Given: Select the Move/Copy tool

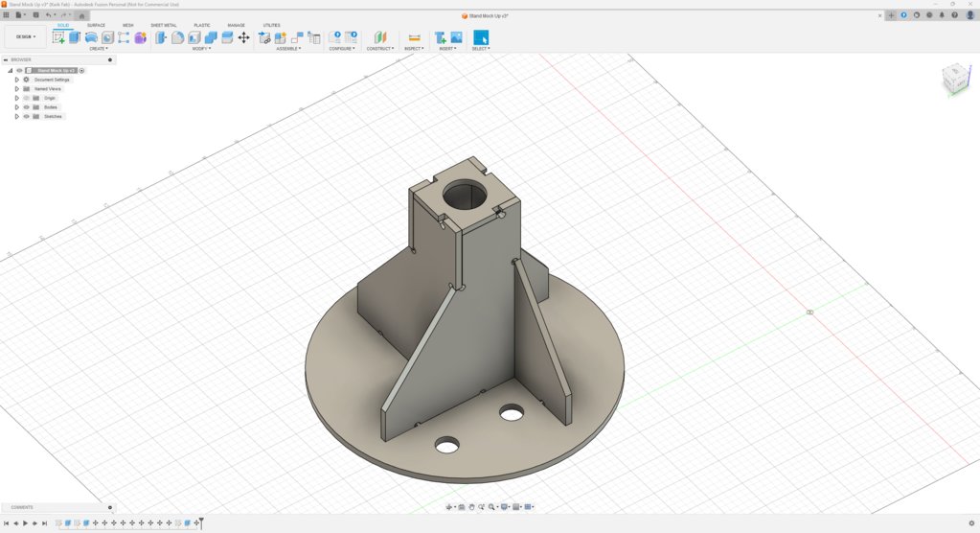Looking at the screenshot, I should [x=243, y=37].
